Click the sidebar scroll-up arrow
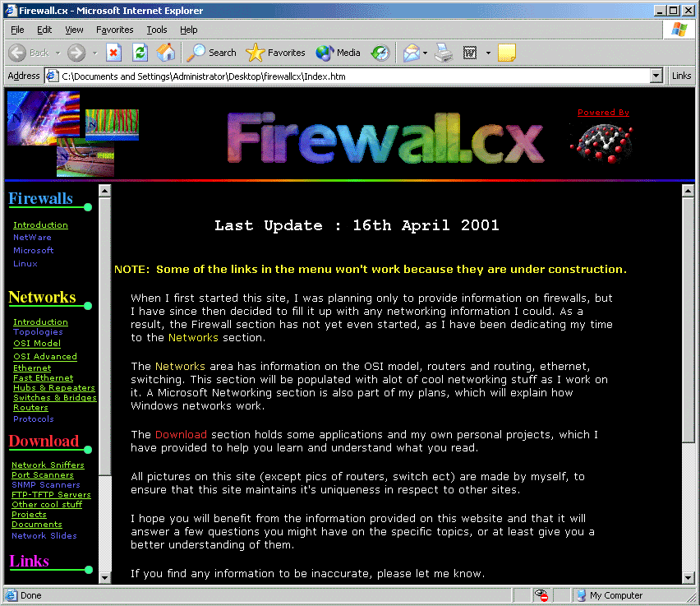Viewport: 700px width, 606px height. coord(104,191)
